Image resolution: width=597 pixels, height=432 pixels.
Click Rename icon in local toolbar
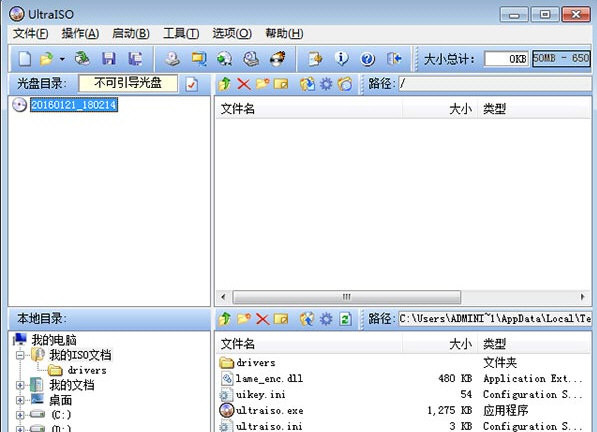click(281, 319)
